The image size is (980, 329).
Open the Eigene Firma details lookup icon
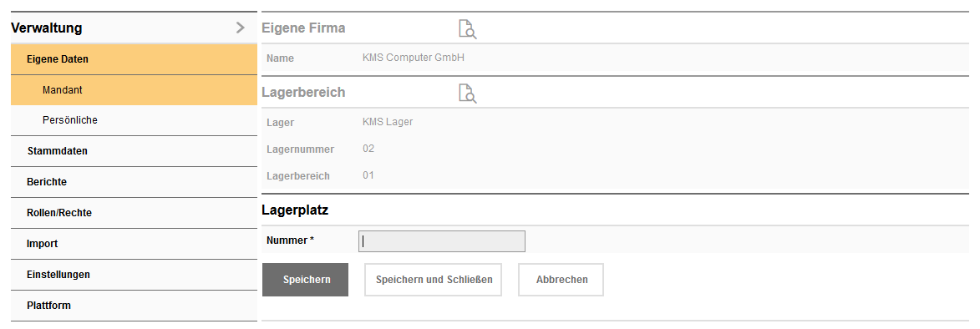pos(468,28)
